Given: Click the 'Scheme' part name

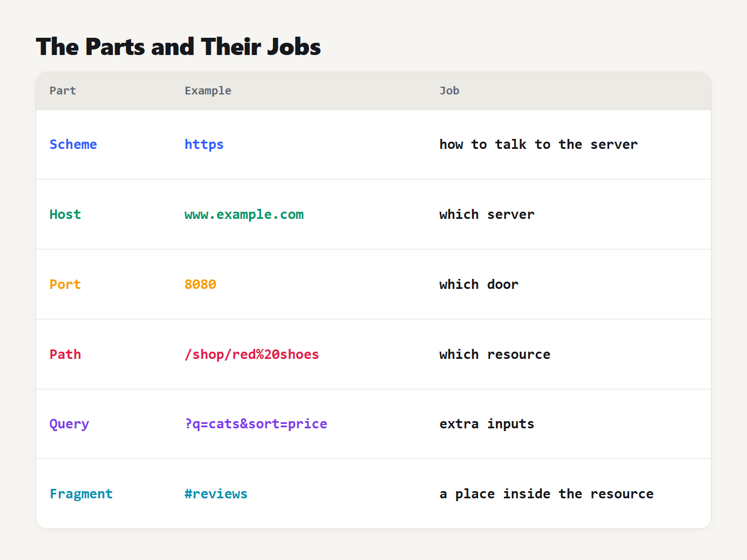Looking at the screenshot, I should point(73,144).
